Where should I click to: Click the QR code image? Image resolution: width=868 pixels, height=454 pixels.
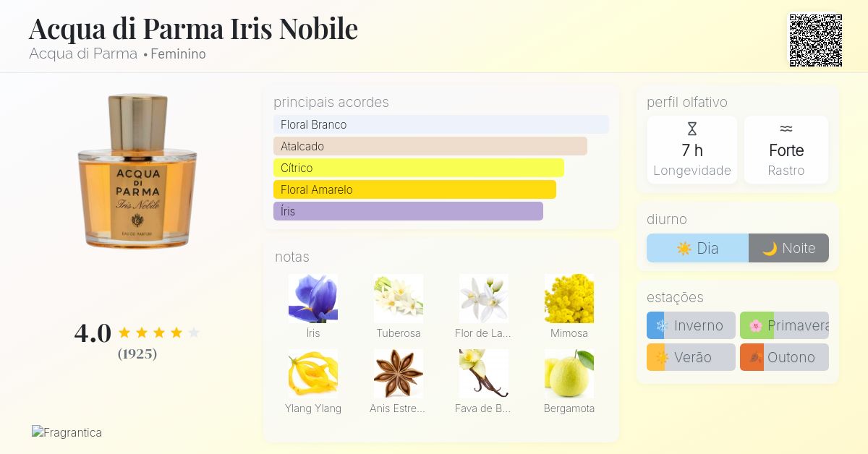pyautogui.click(x=815, y=40)
